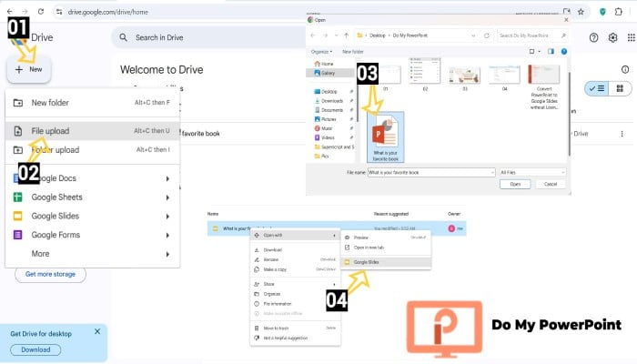
Task: Select New folder menu entry
Action: (50, 103)
